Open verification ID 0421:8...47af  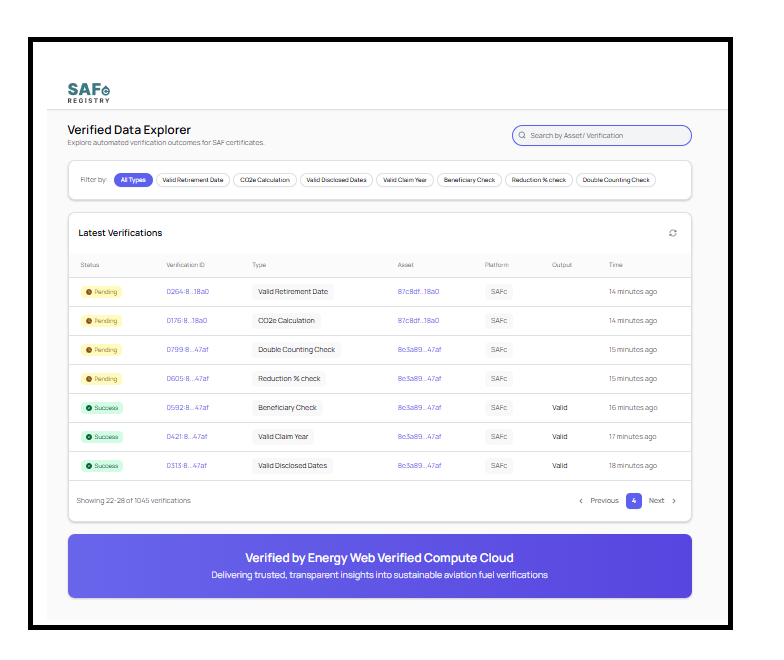pyautogui.click(x=186, y=437)
